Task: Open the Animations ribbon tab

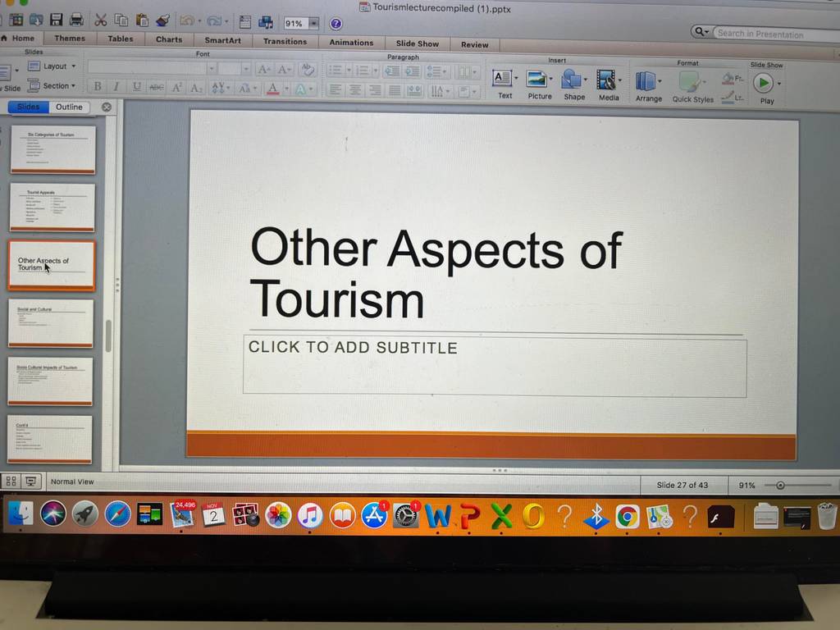Action: click(351, 43)
